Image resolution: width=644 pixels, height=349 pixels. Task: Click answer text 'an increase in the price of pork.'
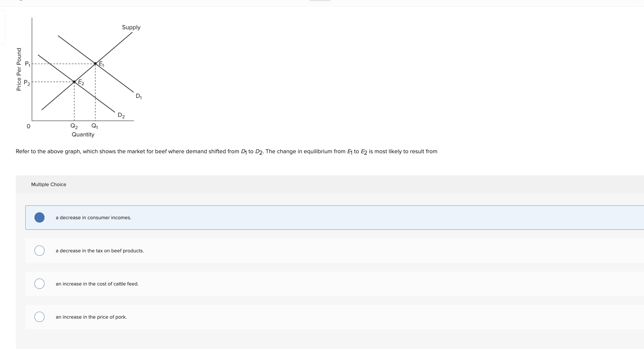click(91, 317)
